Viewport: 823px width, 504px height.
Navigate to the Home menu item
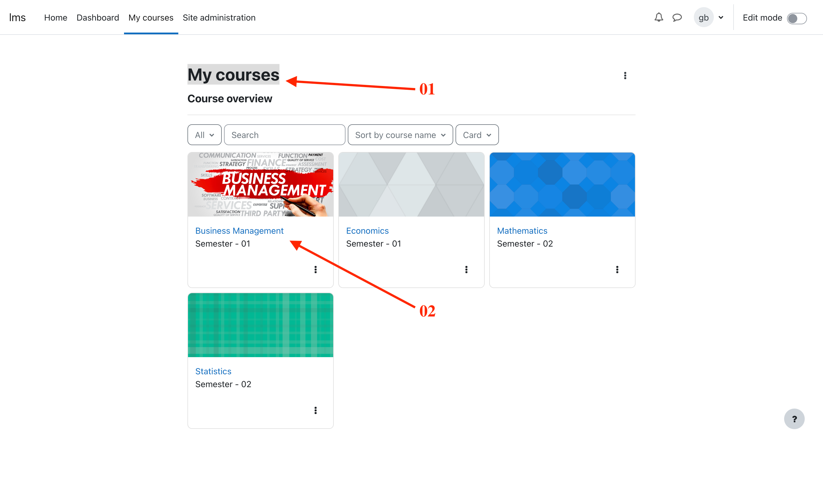click(55, 17)
